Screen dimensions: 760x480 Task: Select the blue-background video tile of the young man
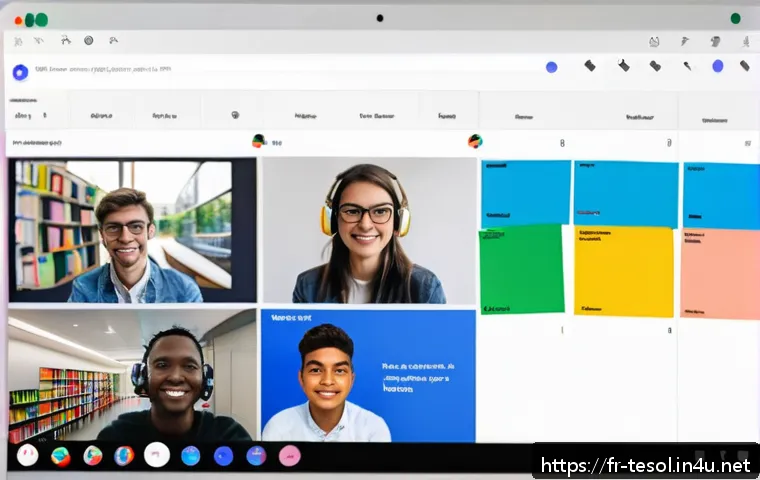click(x=368, y=375)
